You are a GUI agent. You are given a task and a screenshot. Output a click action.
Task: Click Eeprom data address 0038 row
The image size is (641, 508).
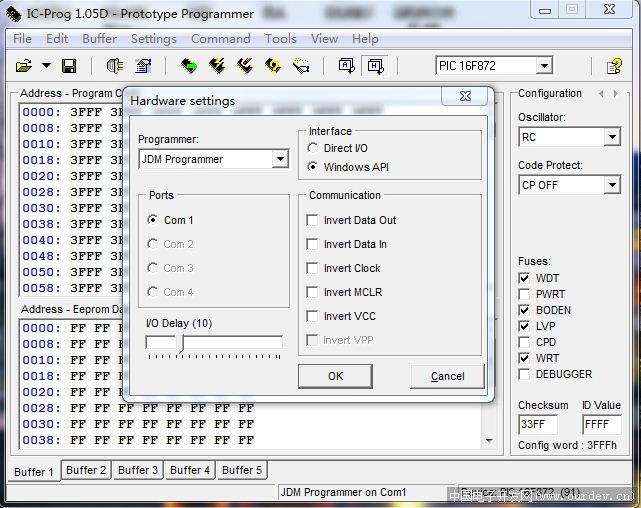point(138,440)
